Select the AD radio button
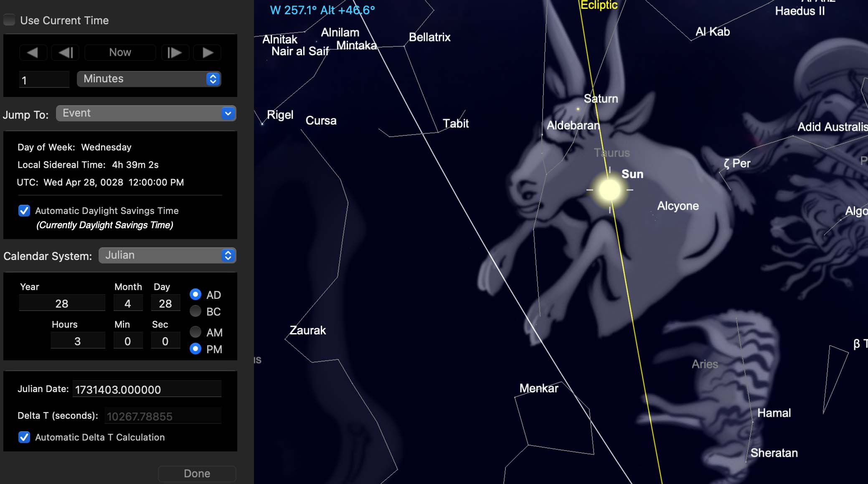The image size is (868, 484). point(195,294)
